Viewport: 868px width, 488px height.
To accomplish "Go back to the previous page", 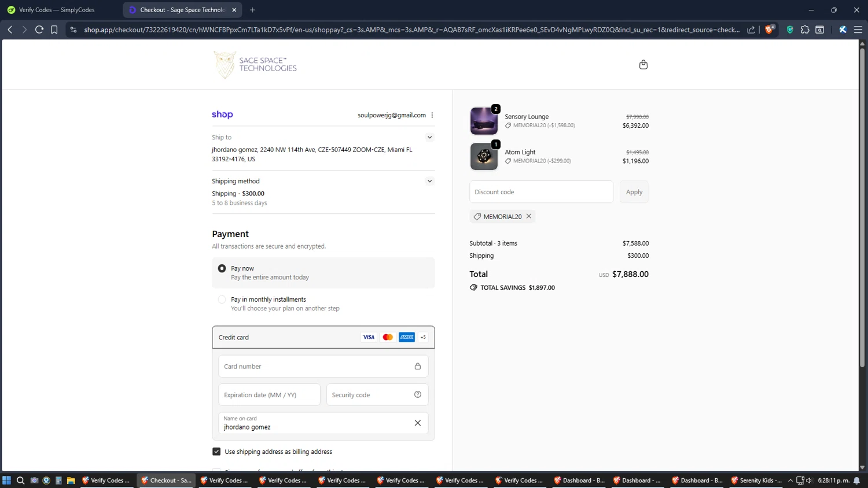I will point(10,29).
